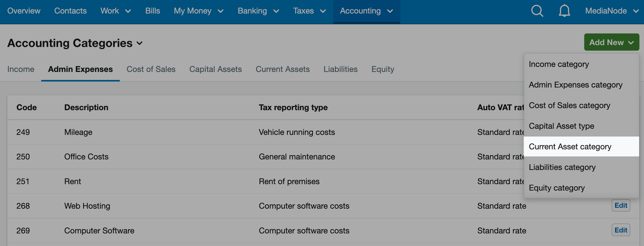Click the Description column header
This screenshot has width=644, height=246.
[86, 107]
